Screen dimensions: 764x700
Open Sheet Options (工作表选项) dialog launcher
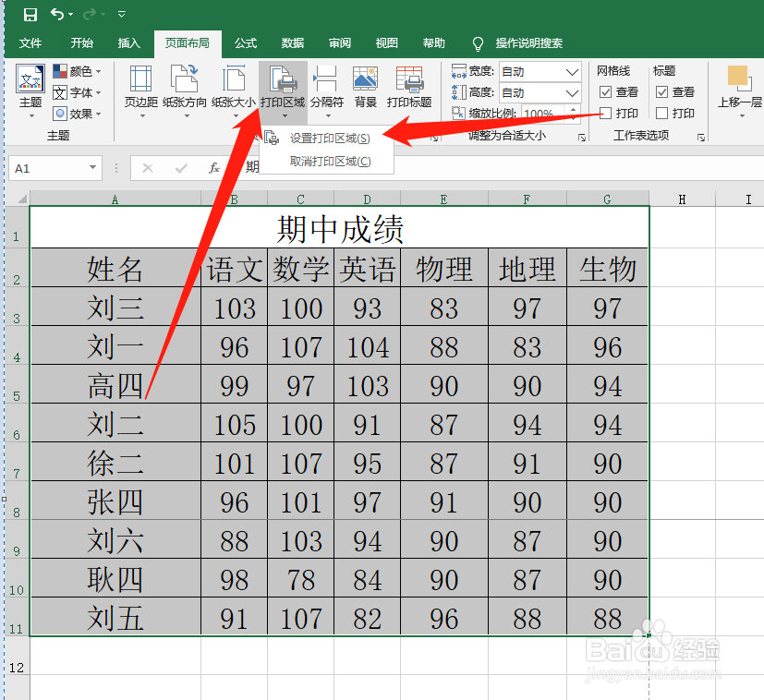click(x=700, y=138)
